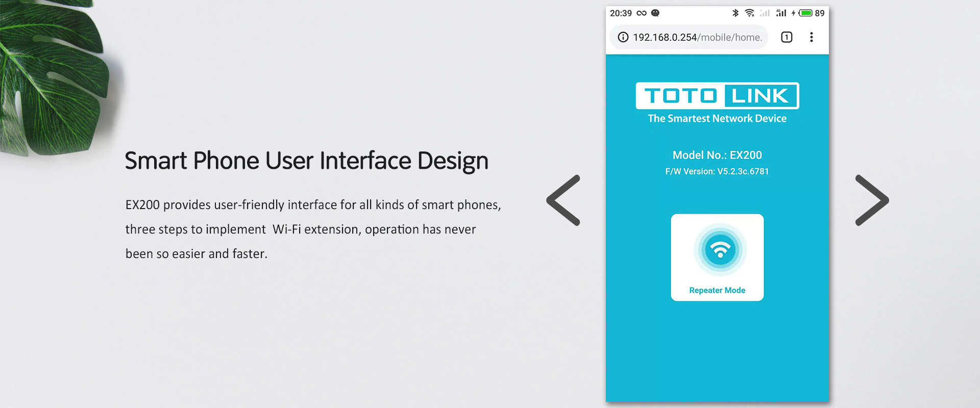Tap the chat notification icon in status bar
Viewport: 980px width, 408px height.
pos(655,13)
